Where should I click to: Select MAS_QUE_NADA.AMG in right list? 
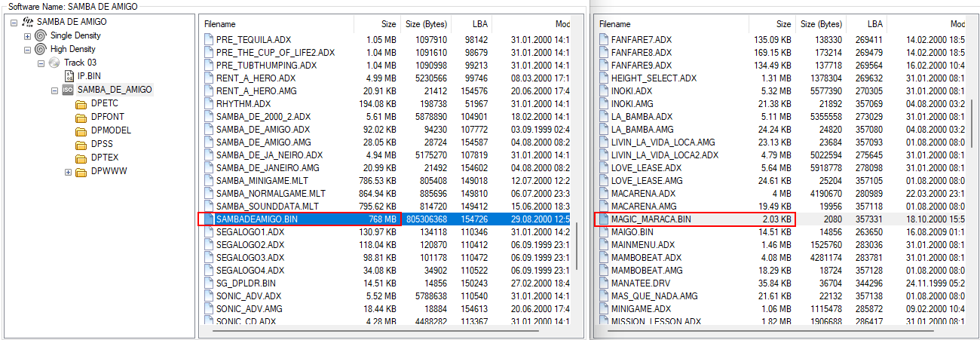pyautogui.click(x=784, y=296)
